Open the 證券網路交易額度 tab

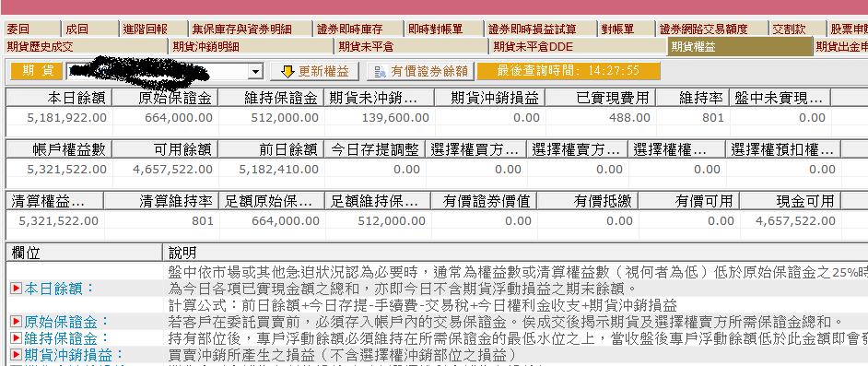pos(713,29)
